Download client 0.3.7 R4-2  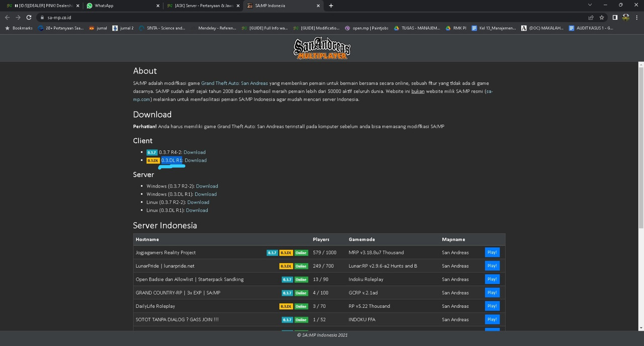(194, 152)
